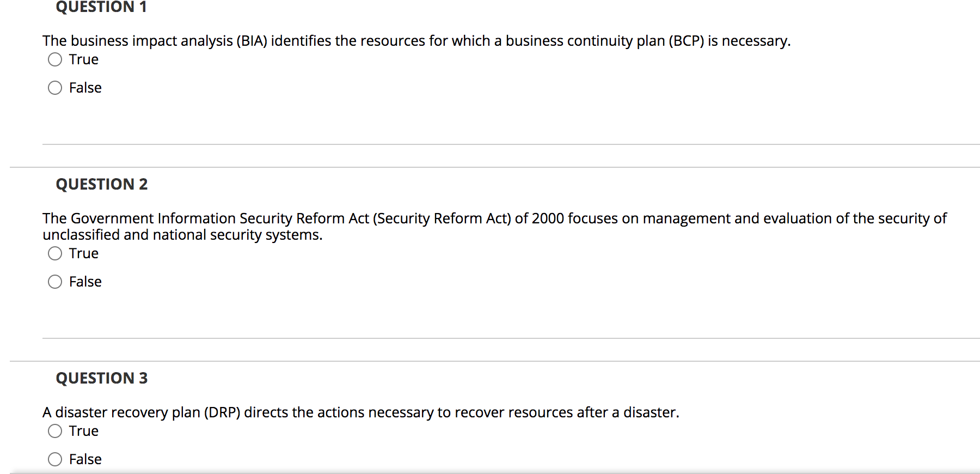Mark True radio button for Question 3
This screenshot has height=474, width=980.
pyautogui.click(x=55, y=431)
